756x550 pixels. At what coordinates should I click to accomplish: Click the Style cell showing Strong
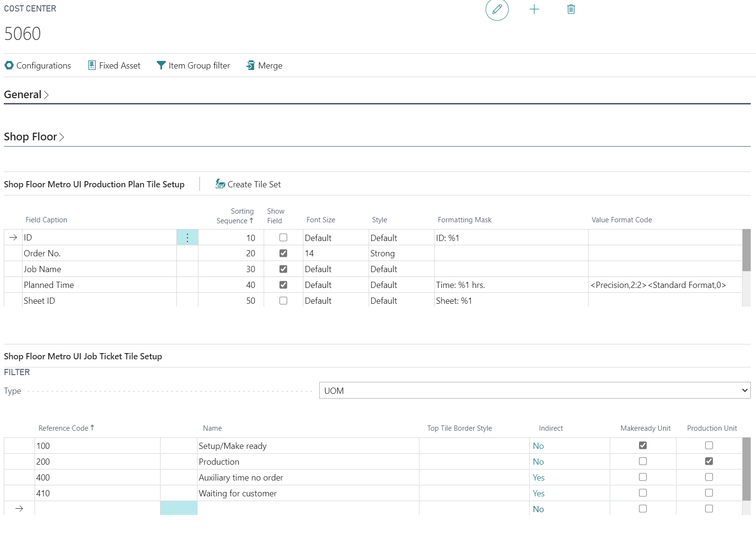401,253
